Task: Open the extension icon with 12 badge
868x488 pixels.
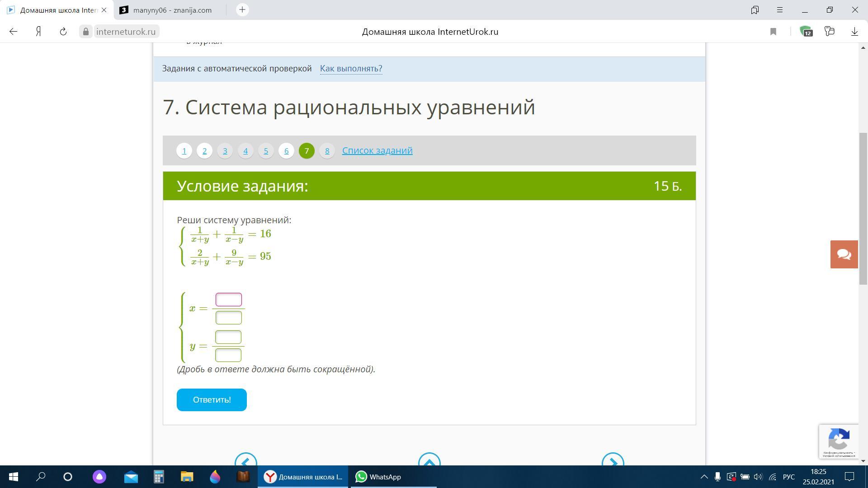Action: point(806,32)
